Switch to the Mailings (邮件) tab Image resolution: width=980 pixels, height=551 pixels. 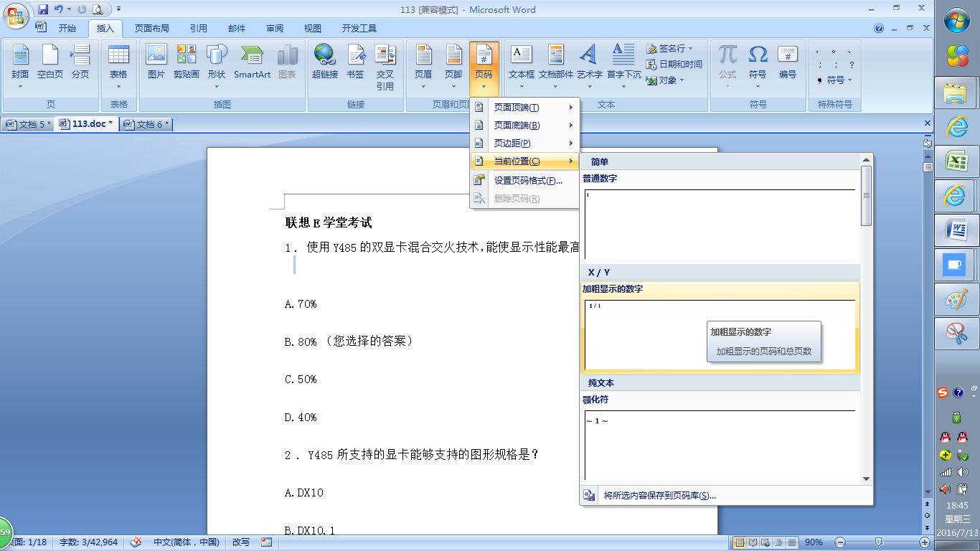click(237, 29)
